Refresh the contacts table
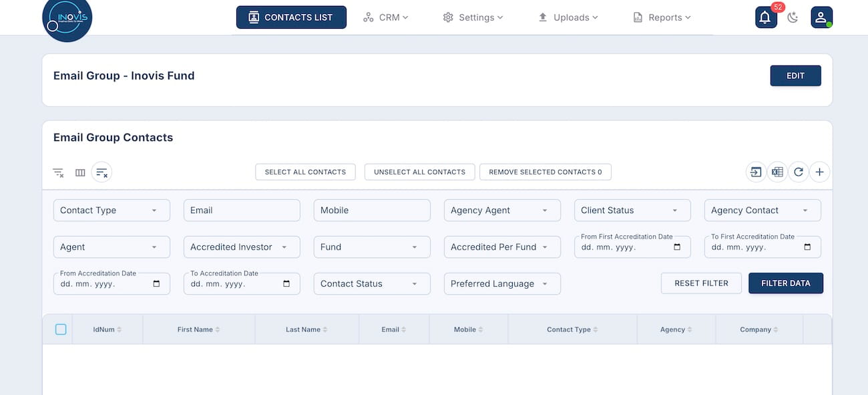Screen dimensions: 868x395 tap(799, 172)
